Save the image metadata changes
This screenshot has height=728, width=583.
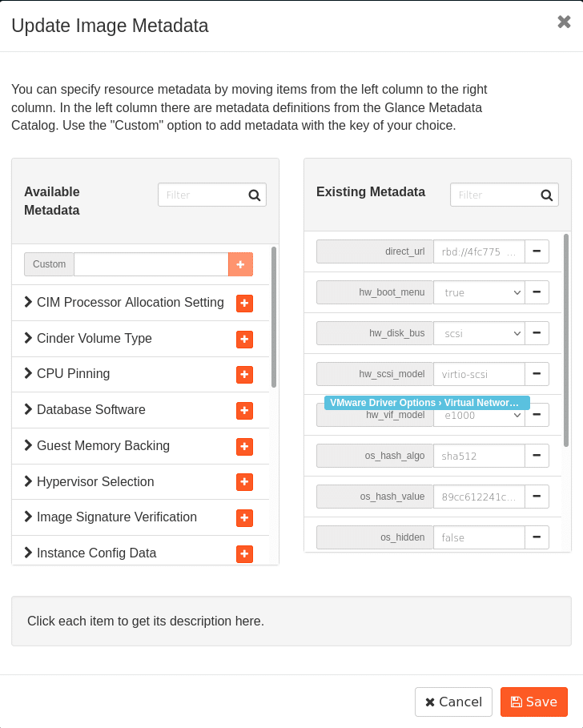[533, 702]
